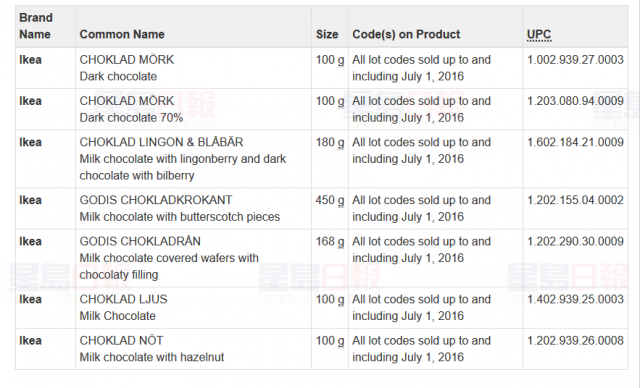Image resolution: width=640 pixels, height=388 pixels.
Task: Click UPC value 1.202.290.30.0009
Action: 575,242
